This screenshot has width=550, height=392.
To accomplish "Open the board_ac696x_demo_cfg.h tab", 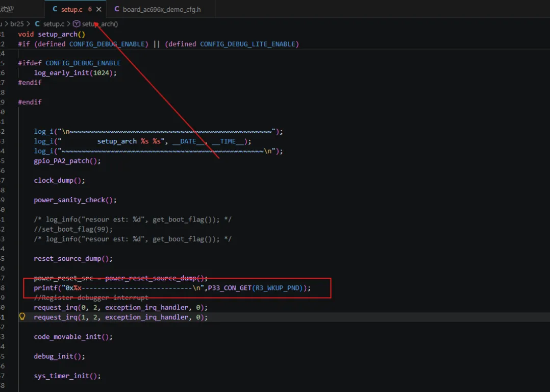I will tap(162, 10).
